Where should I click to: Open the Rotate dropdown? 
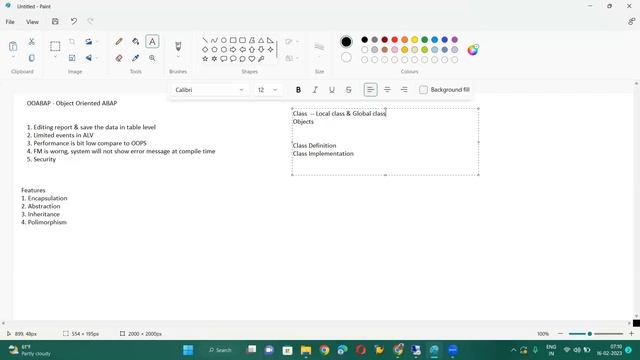click(x=91, y=42)
